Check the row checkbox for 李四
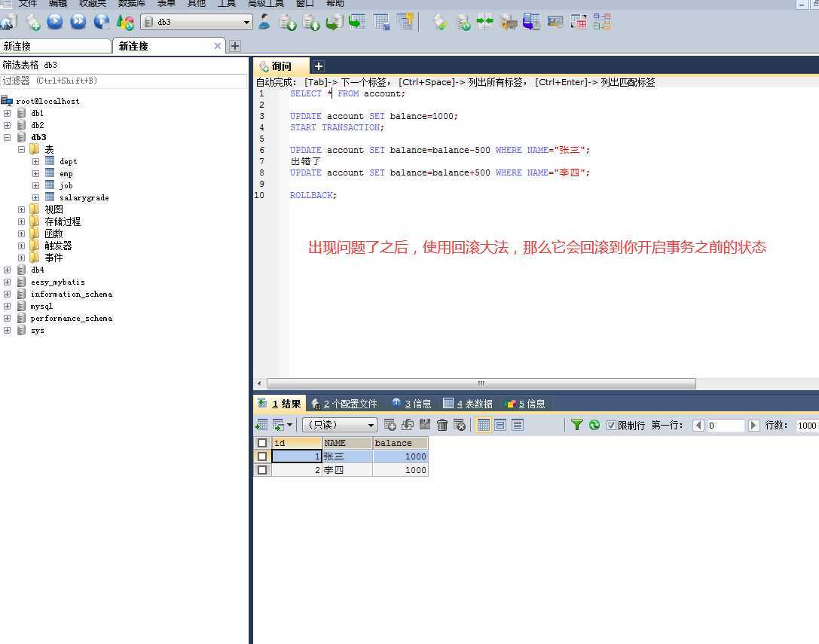 click(262, 470)
